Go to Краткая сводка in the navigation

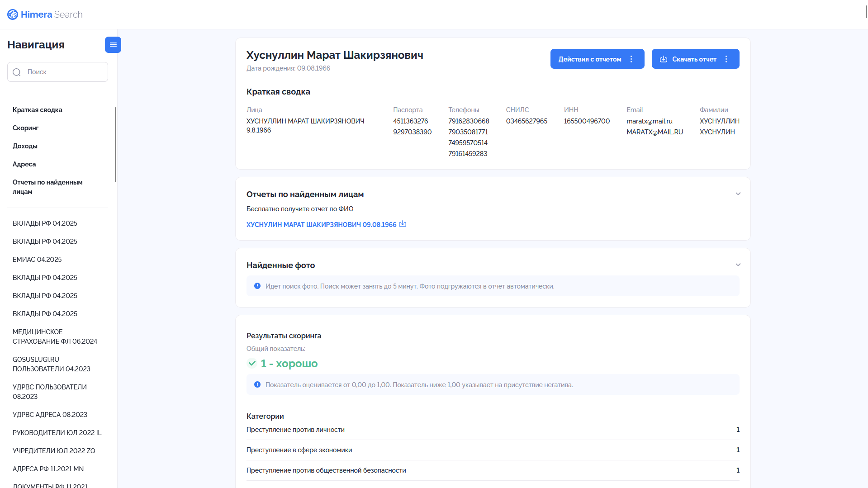(38, 110)
